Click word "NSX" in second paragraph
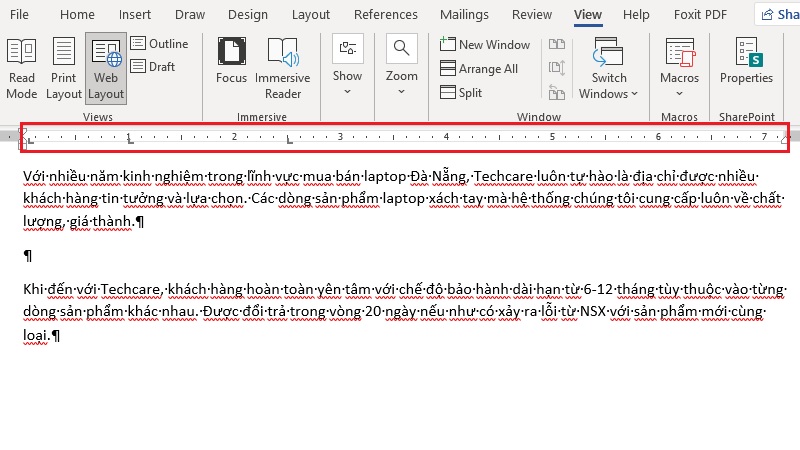Screen dimensions: 800x450 [x=593, y=311]
